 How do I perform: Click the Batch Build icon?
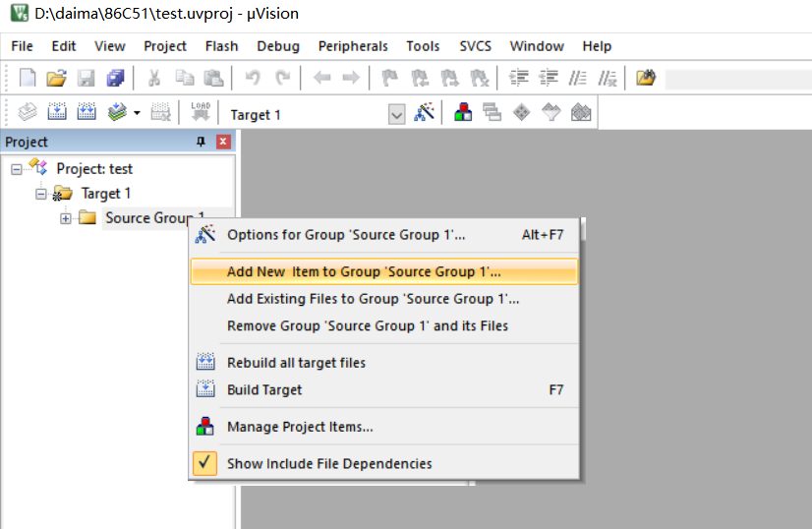118,112
